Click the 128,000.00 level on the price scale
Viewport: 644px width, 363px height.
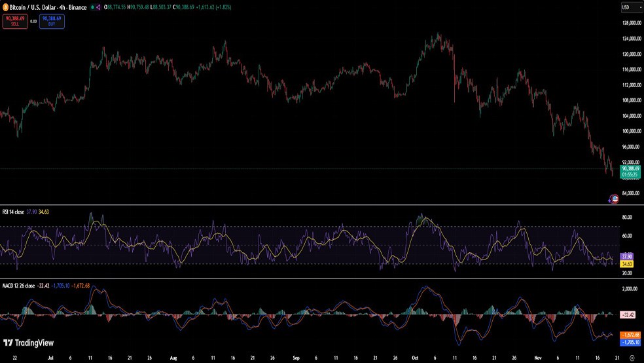coord(629,22)
